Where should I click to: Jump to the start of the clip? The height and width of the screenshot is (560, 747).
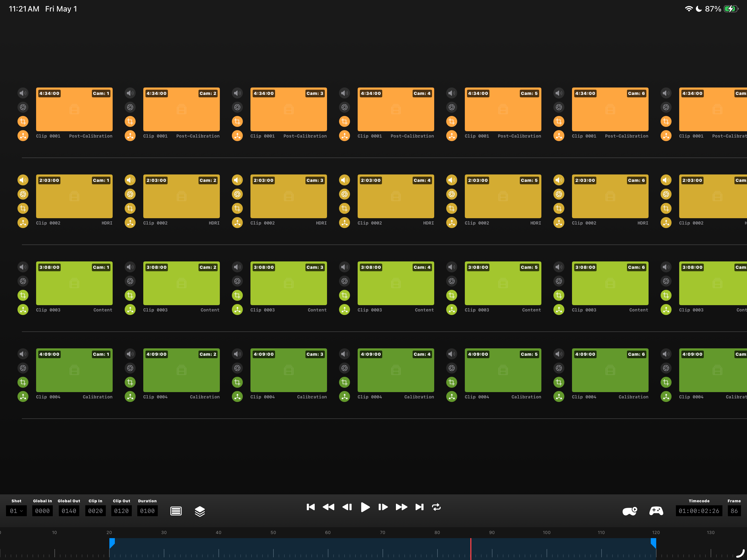click(x=311, y=507)
